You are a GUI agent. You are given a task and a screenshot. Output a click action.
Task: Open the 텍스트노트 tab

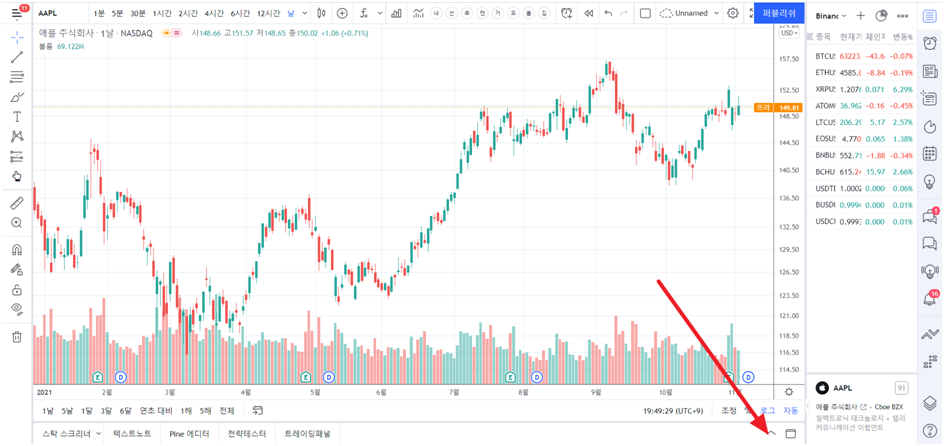[x=132, y=433]
